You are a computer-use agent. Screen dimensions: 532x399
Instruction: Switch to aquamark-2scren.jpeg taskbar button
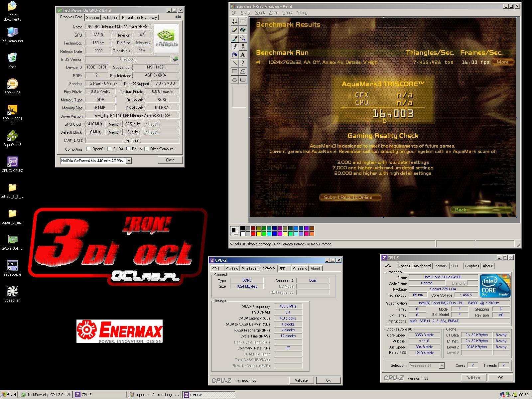coord(154,395)
